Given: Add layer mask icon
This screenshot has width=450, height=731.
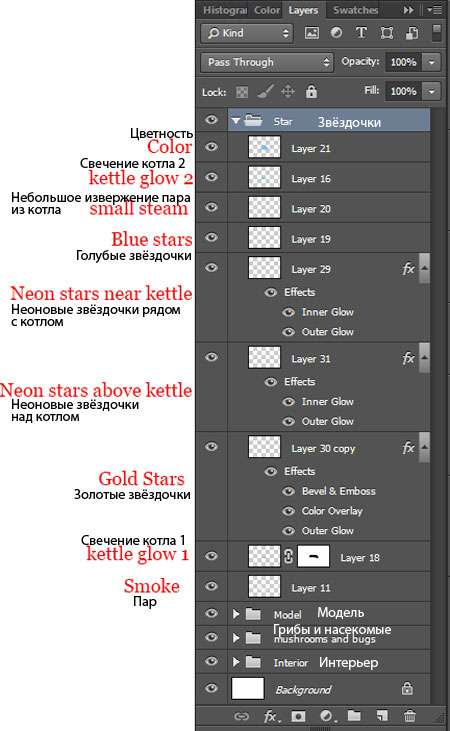Looking at the screenshot, I should [298, 716].
